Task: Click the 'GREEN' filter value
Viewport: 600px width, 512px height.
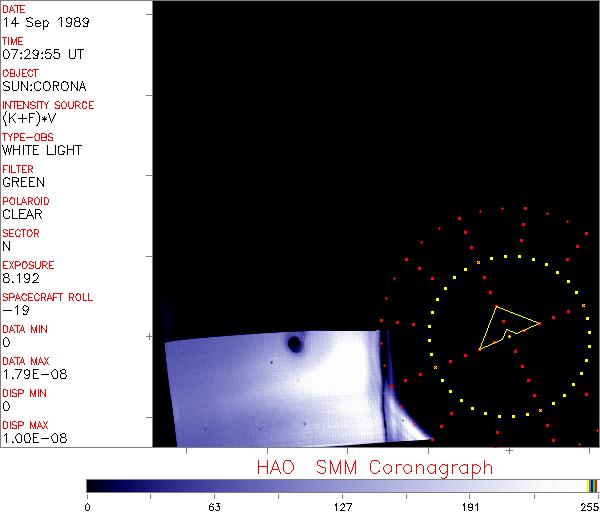Action: (23, 183)
